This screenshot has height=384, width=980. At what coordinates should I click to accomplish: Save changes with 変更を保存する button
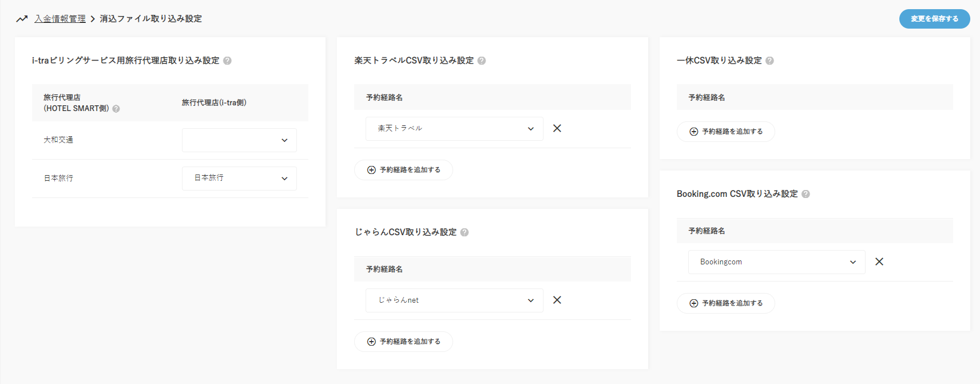(x=934, y=19)
